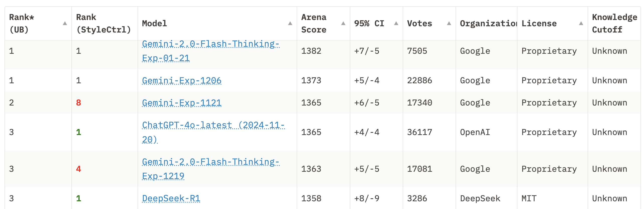Click the 95% CI sort arrow
The width and height of the screenshot is (644, 209).
(x=396, y=23)
